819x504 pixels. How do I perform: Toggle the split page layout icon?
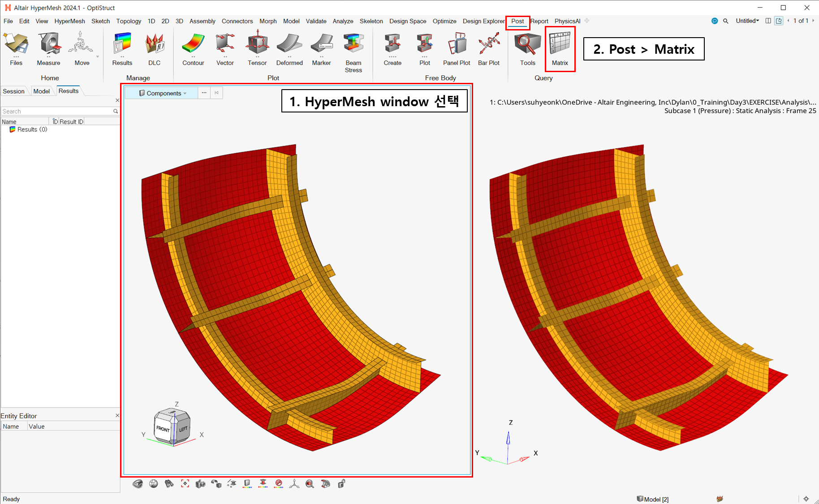(768, 21)
